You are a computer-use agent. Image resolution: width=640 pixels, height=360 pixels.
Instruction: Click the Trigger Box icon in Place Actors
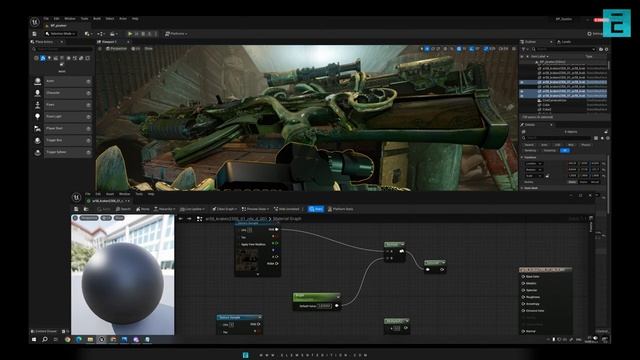(38, 140)
